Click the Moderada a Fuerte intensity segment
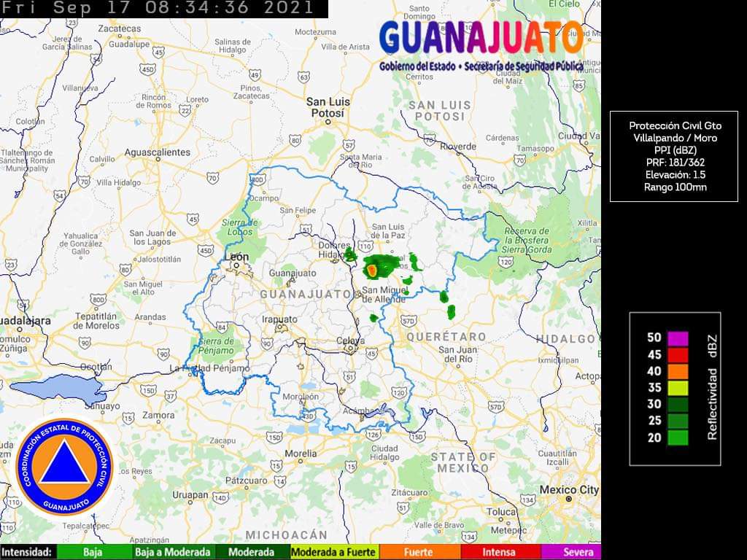This screenshot has height=560, width=747. (x=333, y=552)
